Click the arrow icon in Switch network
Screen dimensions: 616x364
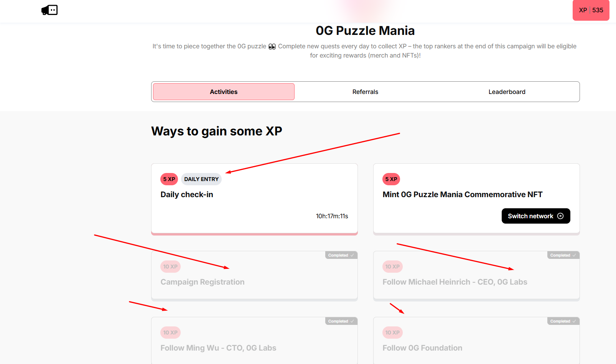pyautogui.click(x=560, y=216)
